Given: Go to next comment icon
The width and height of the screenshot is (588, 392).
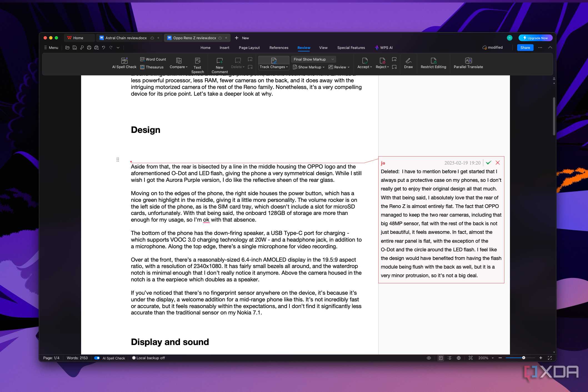Looking at the screenshot, I should click(250, 67).
